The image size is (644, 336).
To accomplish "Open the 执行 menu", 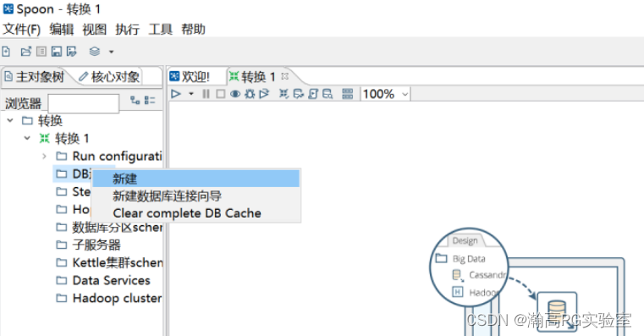I will point(127,30).
